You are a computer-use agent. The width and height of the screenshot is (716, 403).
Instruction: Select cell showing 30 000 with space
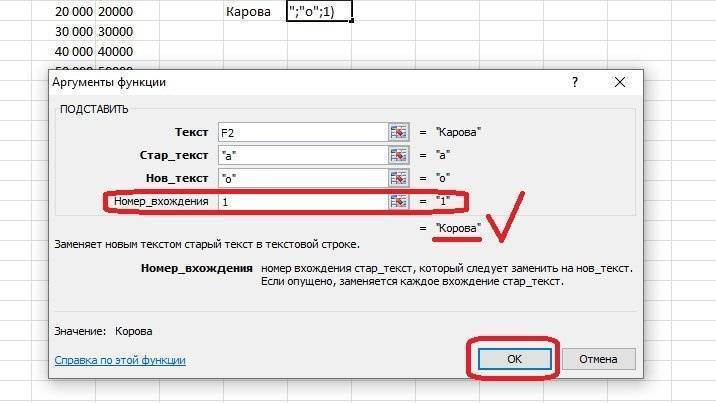click(x=63, y=31)
